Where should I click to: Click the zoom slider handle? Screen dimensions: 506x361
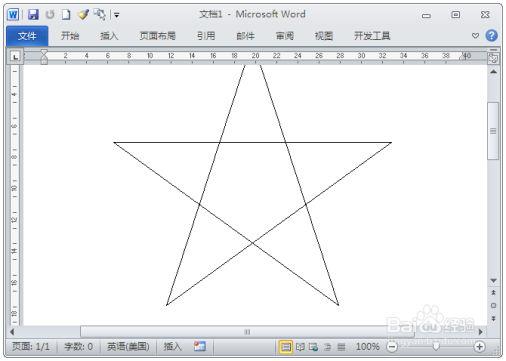coord(436,347)
